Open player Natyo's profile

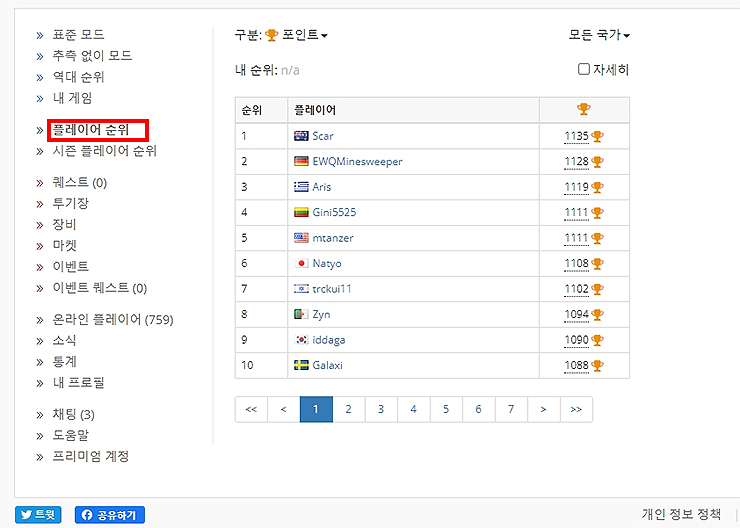coord(327,264)
